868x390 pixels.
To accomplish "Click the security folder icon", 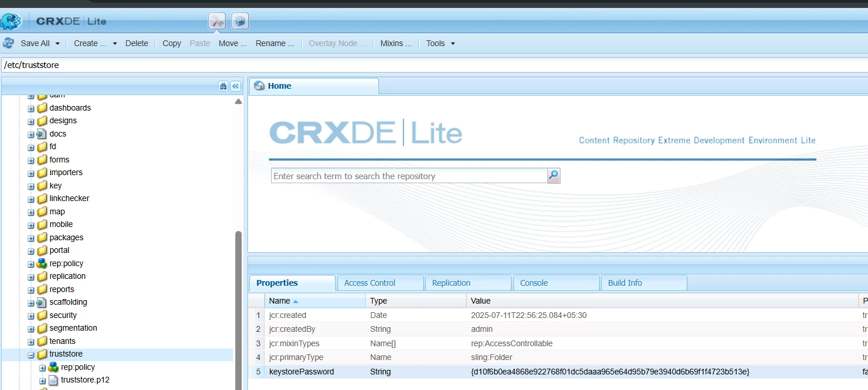I will click(42, 315).
